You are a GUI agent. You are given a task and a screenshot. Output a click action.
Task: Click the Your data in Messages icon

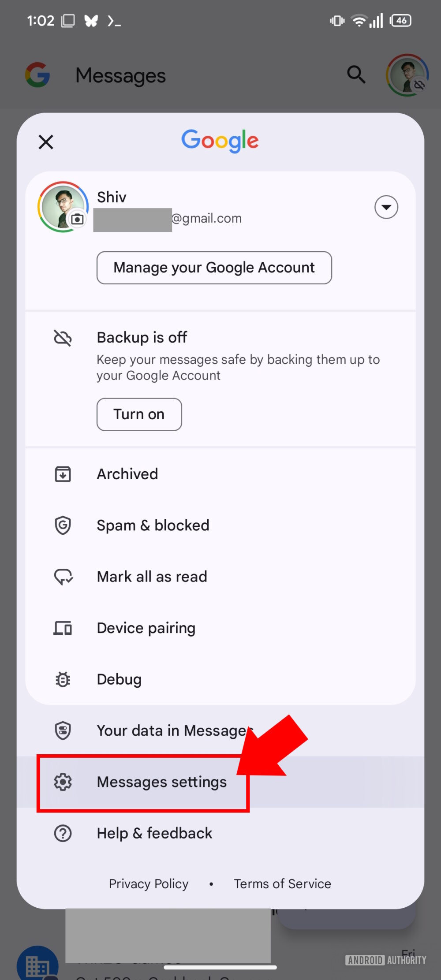pyautogui.click(x=63, y=730)
